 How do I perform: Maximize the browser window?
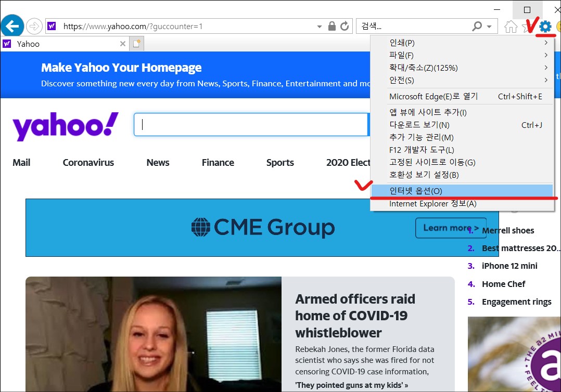point(527,10)
